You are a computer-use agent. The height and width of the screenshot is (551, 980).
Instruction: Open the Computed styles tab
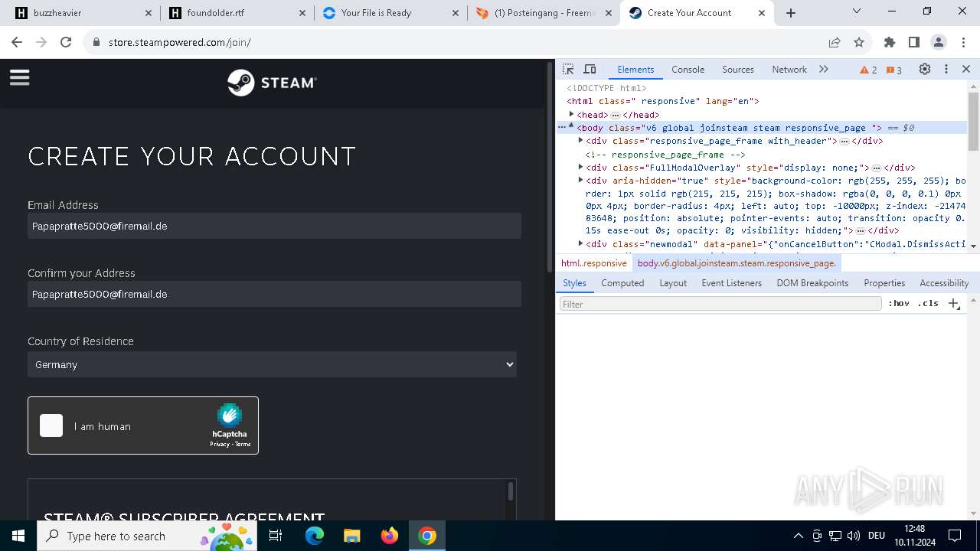pos(622,282)
